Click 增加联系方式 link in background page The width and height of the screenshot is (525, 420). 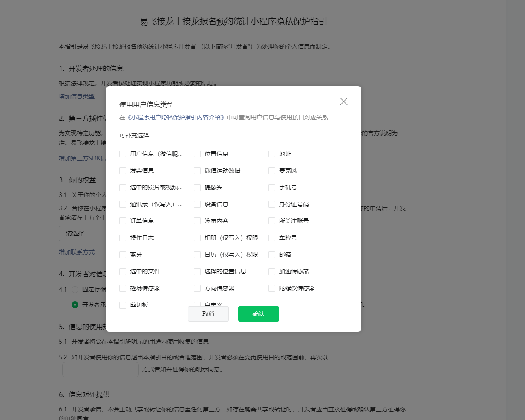(77, 252)
